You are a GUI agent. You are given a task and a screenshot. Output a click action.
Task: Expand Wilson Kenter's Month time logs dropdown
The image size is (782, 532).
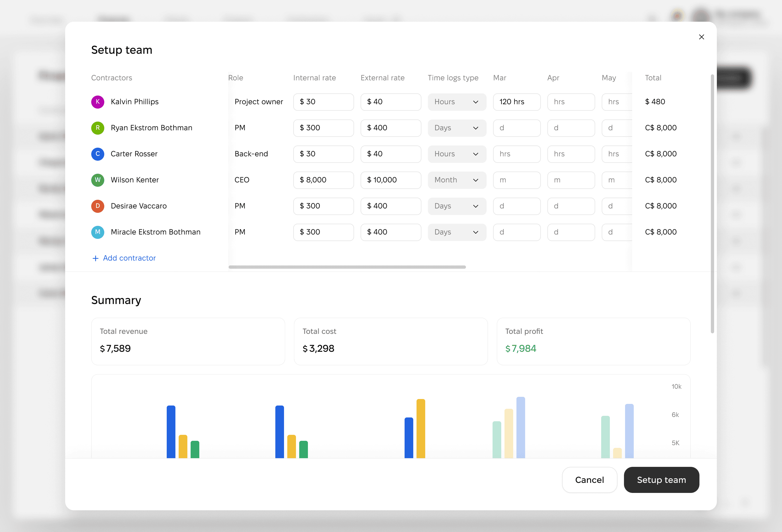click(457, 180)
